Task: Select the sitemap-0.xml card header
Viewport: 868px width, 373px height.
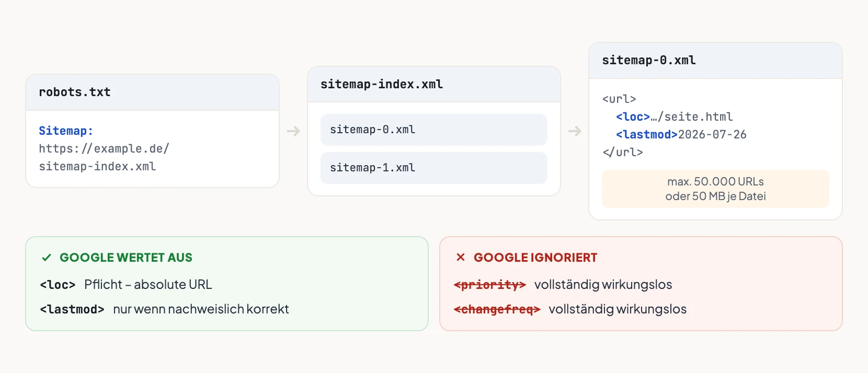Action: (x=715, y=61)
